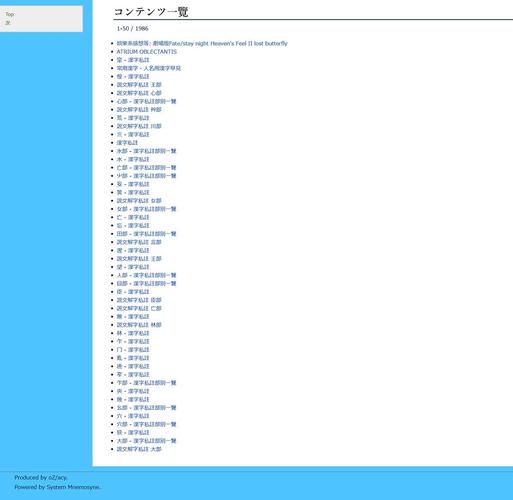513x500 pixels.
Task: Open the standalone 漢字私註 link
Action: [127, 143]
